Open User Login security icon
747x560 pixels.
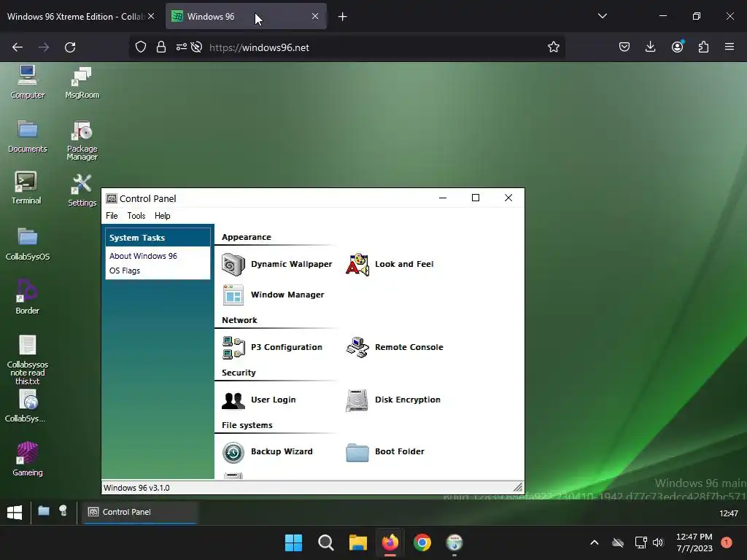pos(233,400)
